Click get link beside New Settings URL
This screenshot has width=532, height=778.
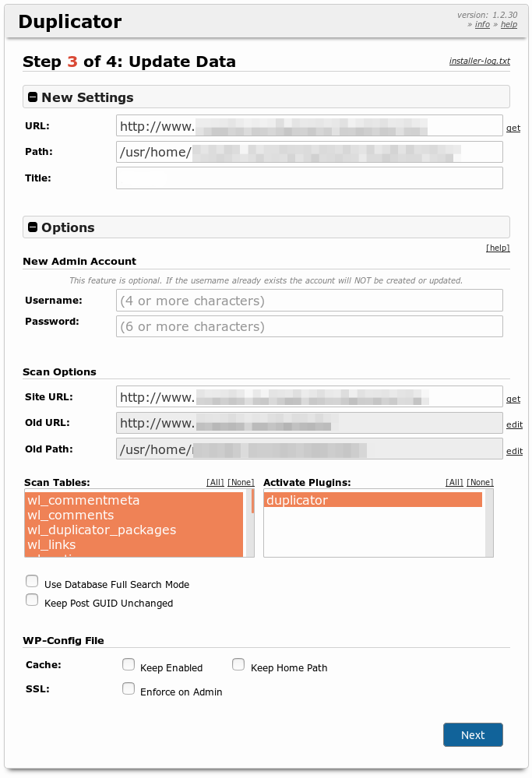tap(513, 128)
